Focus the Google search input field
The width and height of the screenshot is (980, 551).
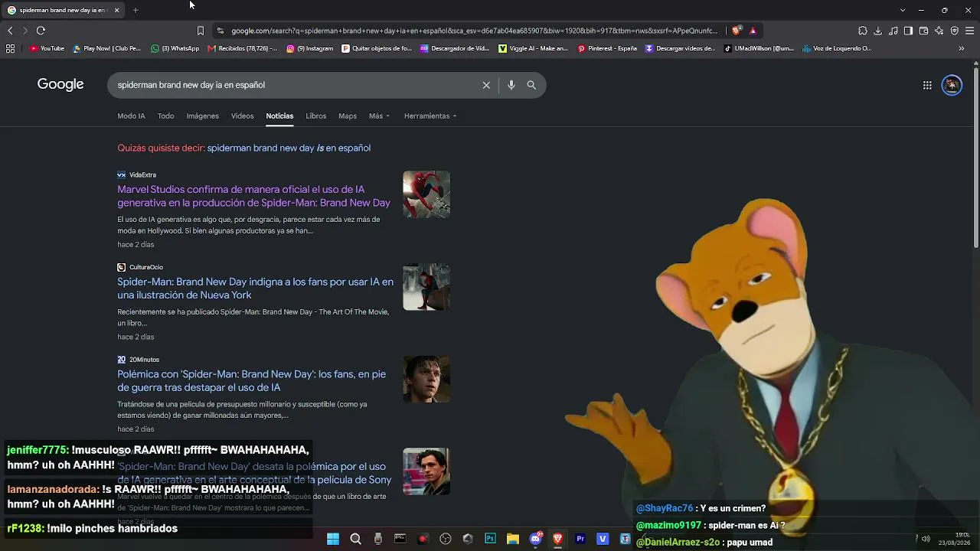click(295, 85)
